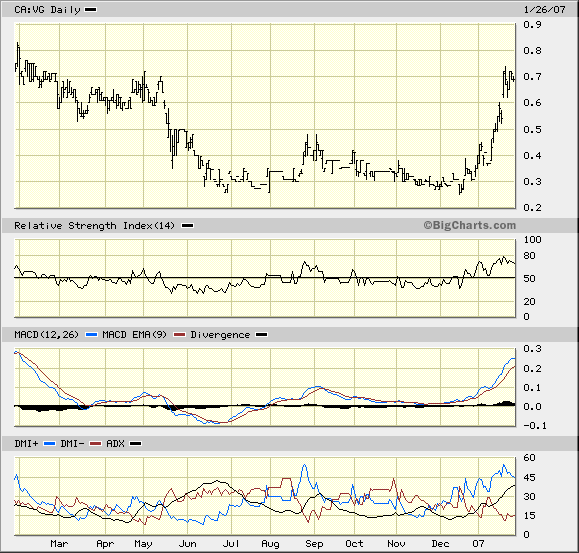This screenshot has height=553, width=579.
Task: Click the DMI 45 axis value
Action: pos(530,478)
